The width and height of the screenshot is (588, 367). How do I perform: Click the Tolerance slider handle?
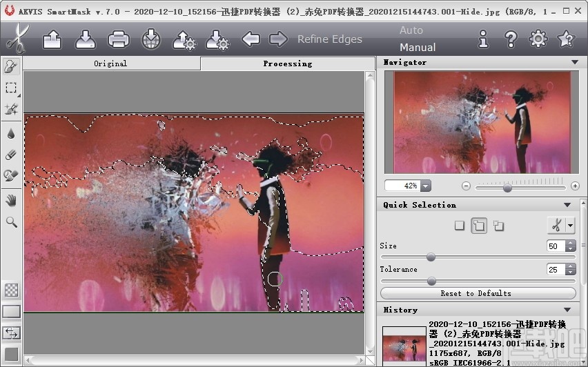click(431, 281)
